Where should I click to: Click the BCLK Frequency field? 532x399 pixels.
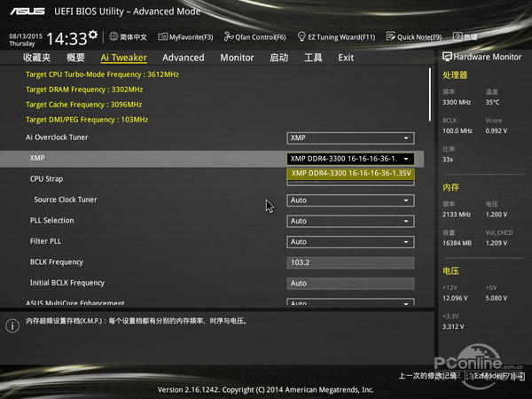[x=350, y=262]
